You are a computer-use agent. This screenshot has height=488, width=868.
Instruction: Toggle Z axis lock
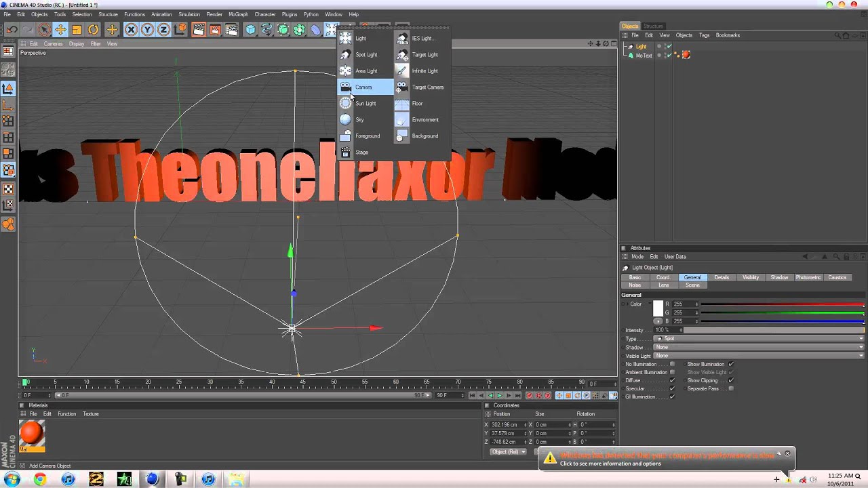click(x=163, y=29)
